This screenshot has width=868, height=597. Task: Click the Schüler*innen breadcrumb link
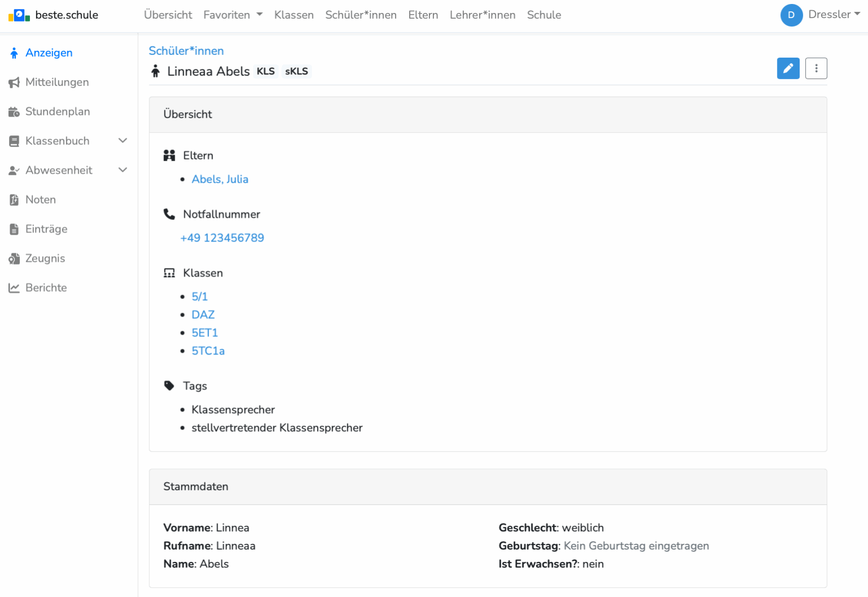coord(186,51)
